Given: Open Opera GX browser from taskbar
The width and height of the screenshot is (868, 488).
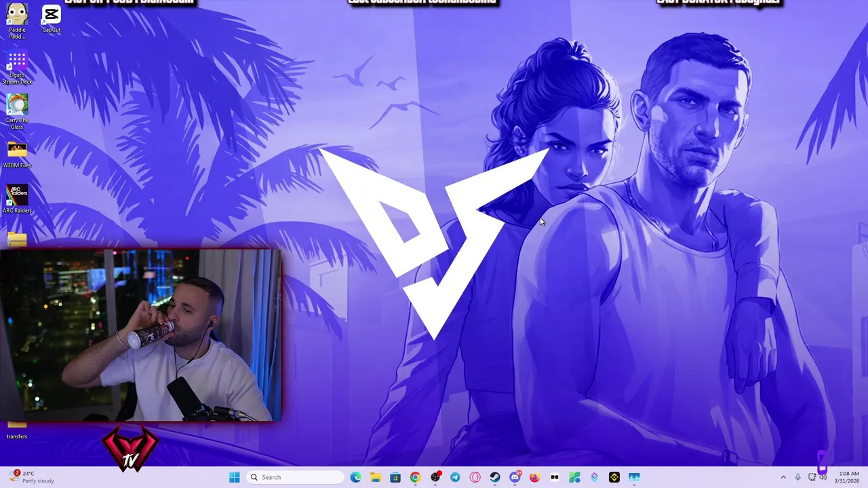Looking at the screenshot, I should [x=475, y=477].
